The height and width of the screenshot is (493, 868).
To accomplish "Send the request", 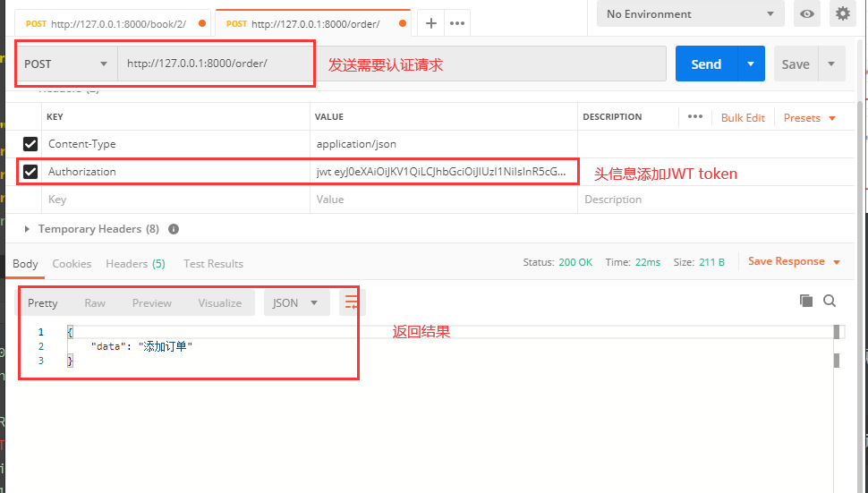I will point(706,64).
